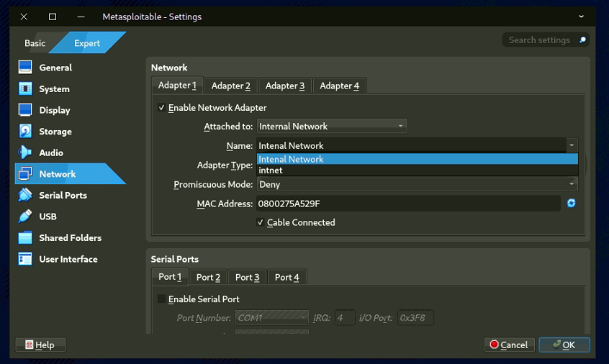Viewport: 609px width, 364px height.
Task: Choose intnet from the Name list
Action: coord(271,170)
